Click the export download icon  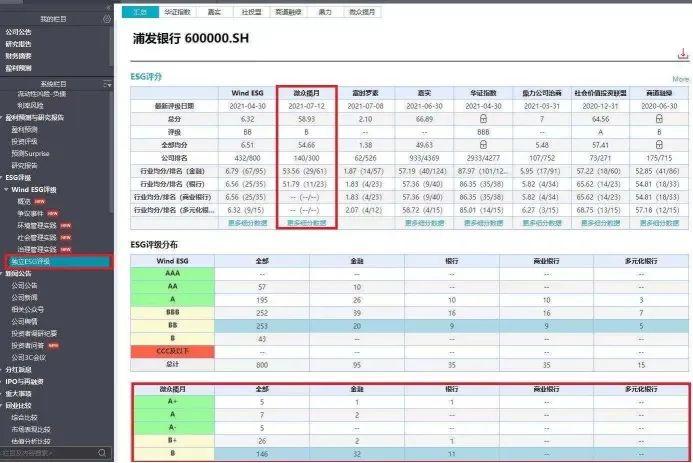[683, 54]
